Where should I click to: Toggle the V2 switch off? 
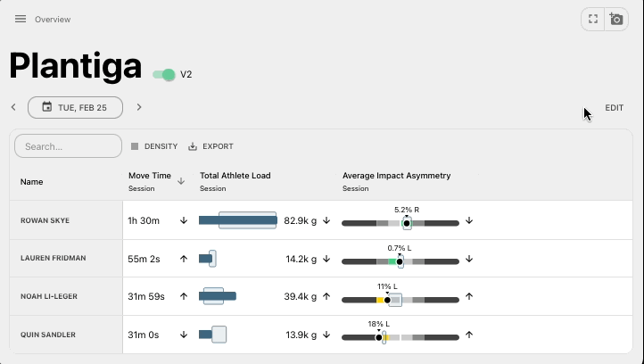coord(164,75)
